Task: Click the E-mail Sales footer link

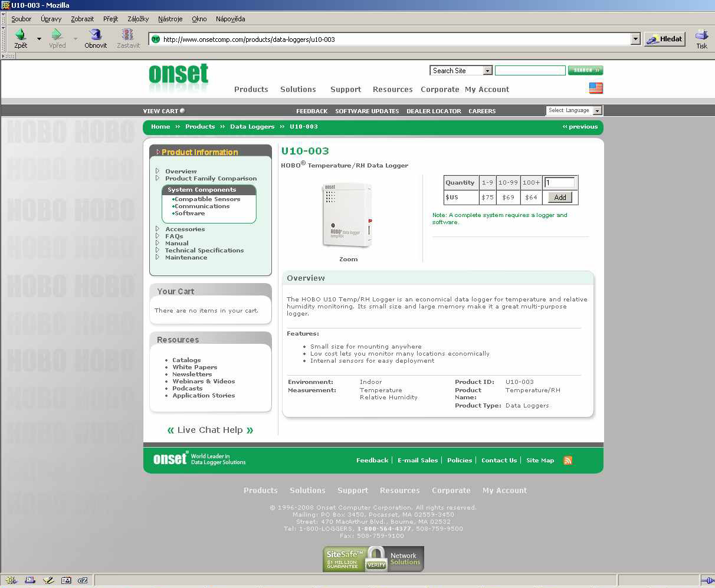Action: [x=418, y=461]
